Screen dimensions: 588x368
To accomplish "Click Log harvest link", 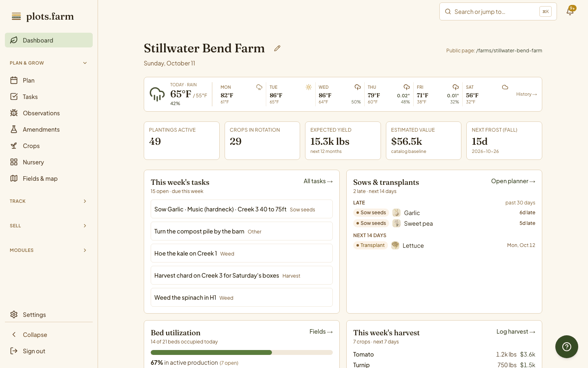I will pyautogui.click(x=516, y=332).
